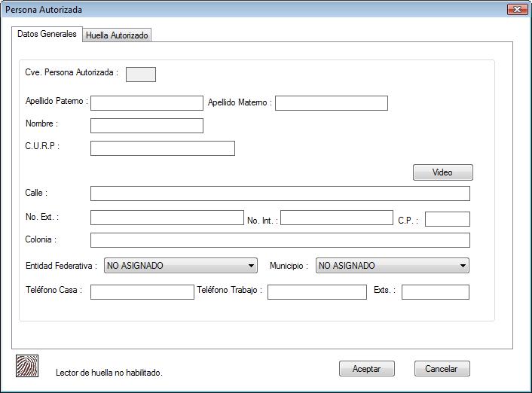Focus the Colonia input field
This screenshot has height=393, width=532.
280,240
